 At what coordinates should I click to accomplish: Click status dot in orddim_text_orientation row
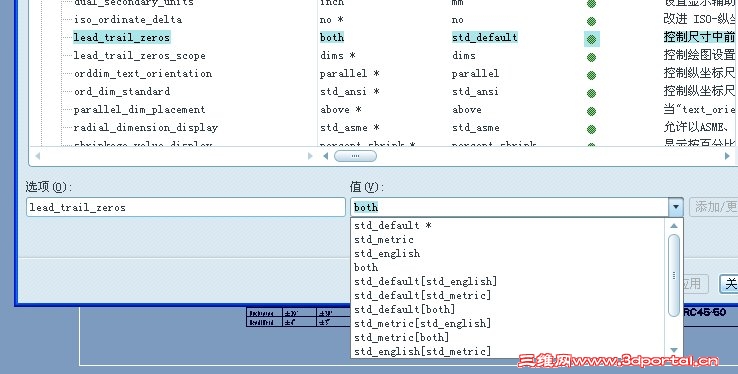(592, 75)
